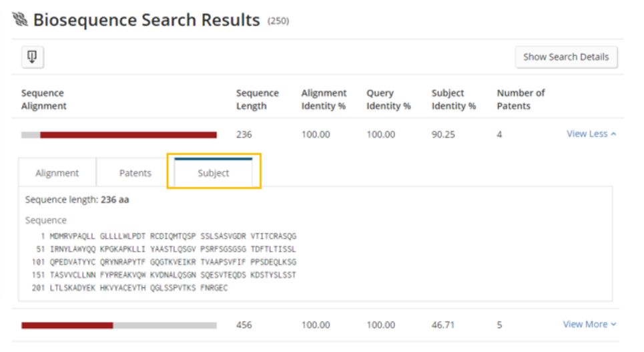This screenshot has height=352, width=644.
Task: Expand the second result with View More
Action: point(589,324)
